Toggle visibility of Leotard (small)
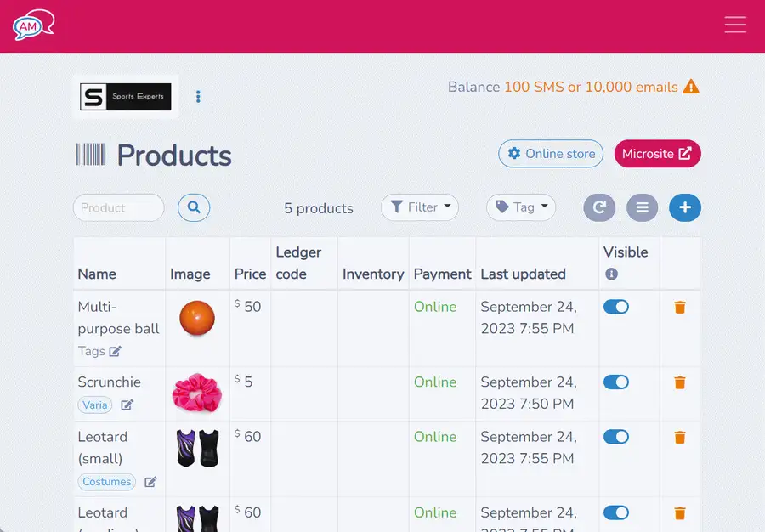This screenshot has height=532, width=765. 615,437
